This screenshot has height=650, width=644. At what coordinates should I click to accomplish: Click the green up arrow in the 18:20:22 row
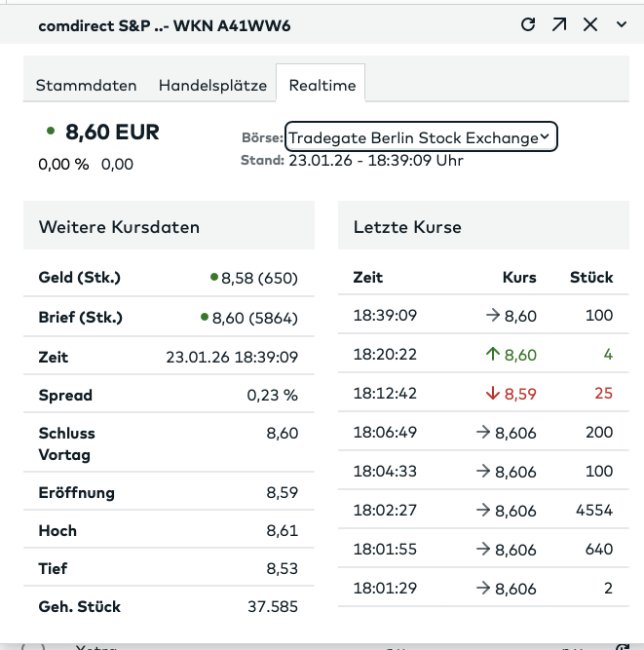[493, 355]
